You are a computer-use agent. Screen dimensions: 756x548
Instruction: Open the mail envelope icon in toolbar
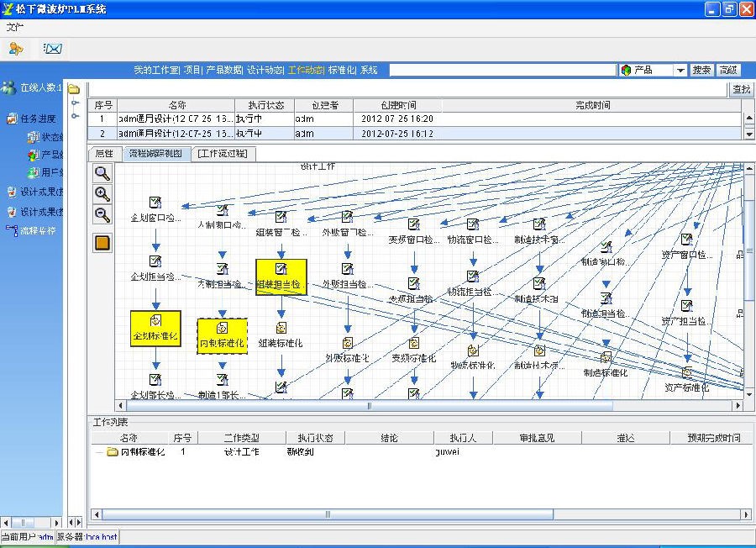tap(52, 49)
